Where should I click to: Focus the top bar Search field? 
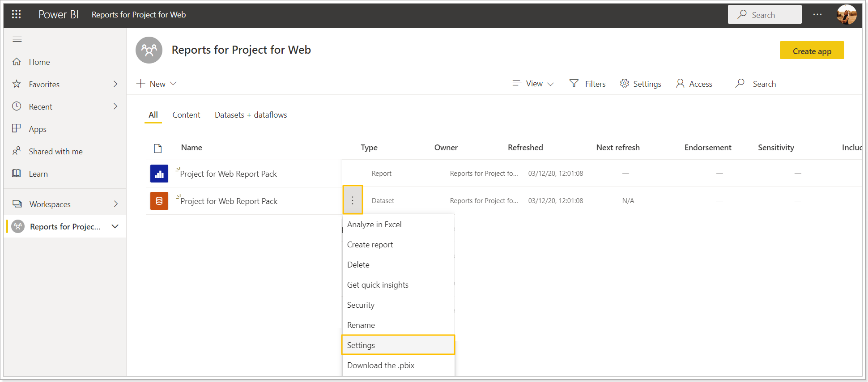[765, 15]
